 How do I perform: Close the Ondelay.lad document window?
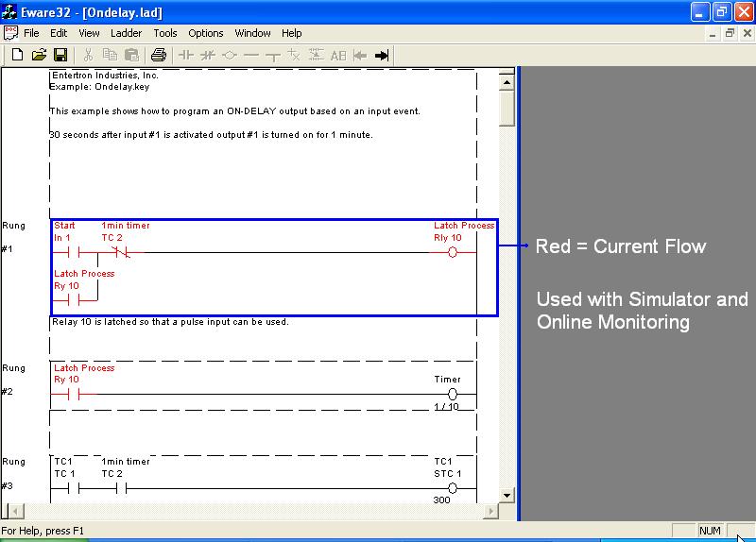(x=747, y=33)
